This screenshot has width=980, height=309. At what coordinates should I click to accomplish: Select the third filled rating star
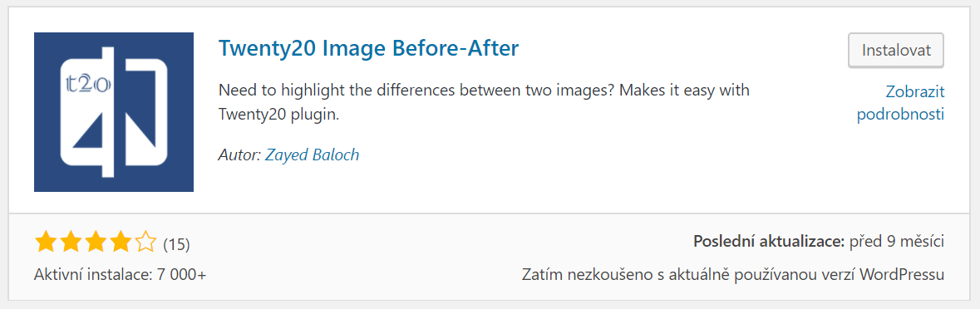[95, 243]
